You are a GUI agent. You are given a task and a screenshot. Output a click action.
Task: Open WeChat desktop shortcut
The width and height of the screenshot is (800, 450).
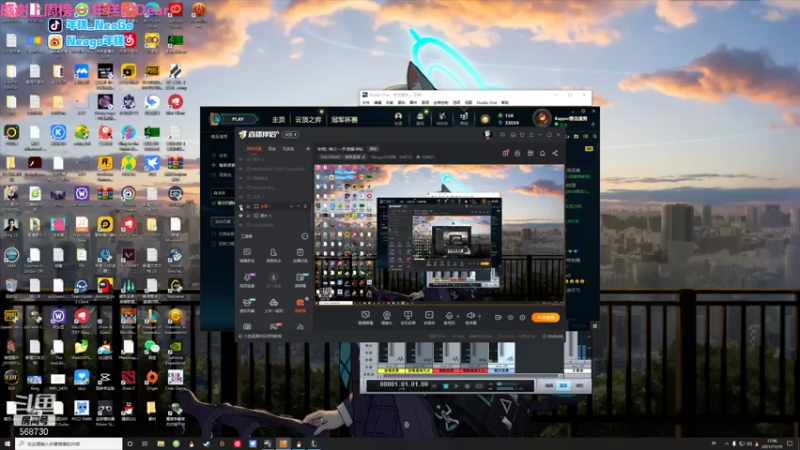click(152, 348)
